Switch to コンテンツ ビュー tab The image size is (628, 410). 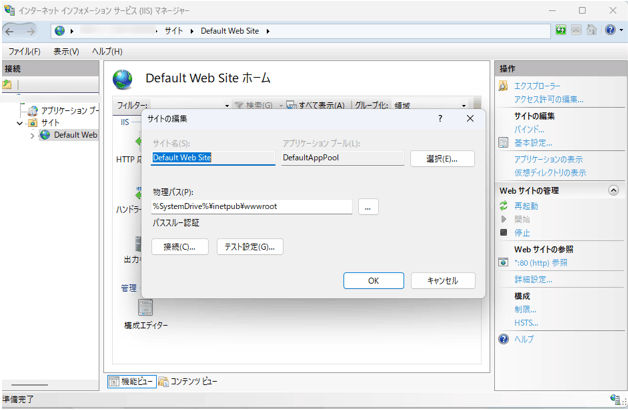(188, 382)
